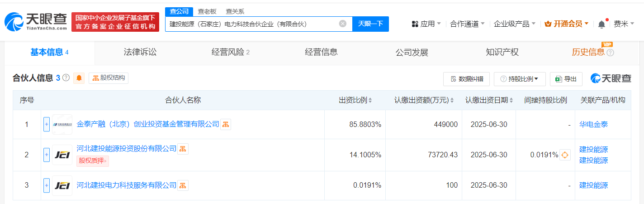This screenshot has width=644, height=204.
Task: Click JEI logo for 河北建投电力科技服务
Action: click(62, 185)
